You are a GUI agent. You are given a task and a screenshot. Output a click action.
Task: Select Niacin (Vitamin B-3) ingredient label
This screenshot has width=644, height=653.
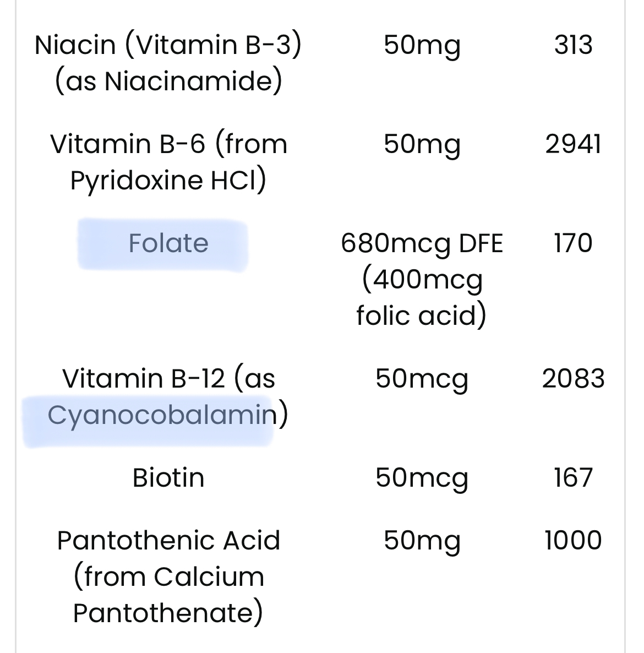point(168,63)
